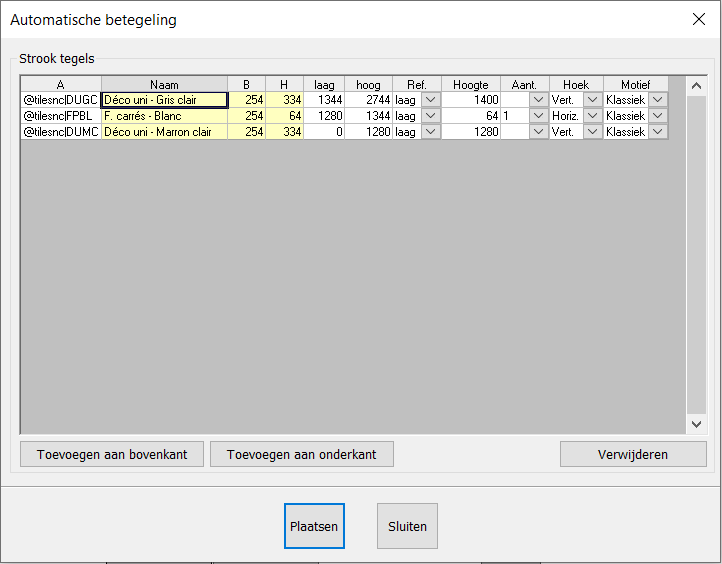Open Aant. dropdown in Gris clair row
The width and height of the screenshot is (722, 564).
[539, 100]
